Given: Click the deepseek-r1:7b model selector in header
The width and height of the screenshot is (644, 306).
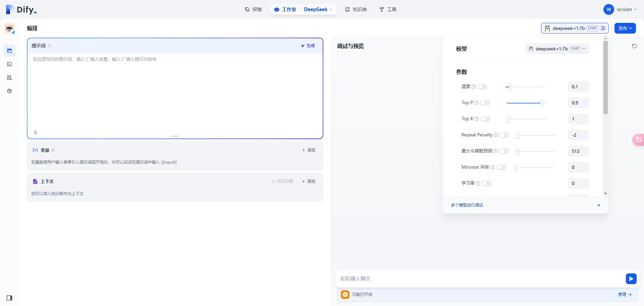Looking at the screenshot, I should (575, 28).
